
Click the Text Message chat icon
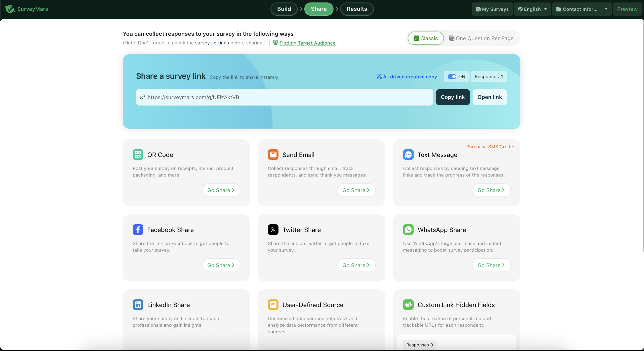coord(408,155)
